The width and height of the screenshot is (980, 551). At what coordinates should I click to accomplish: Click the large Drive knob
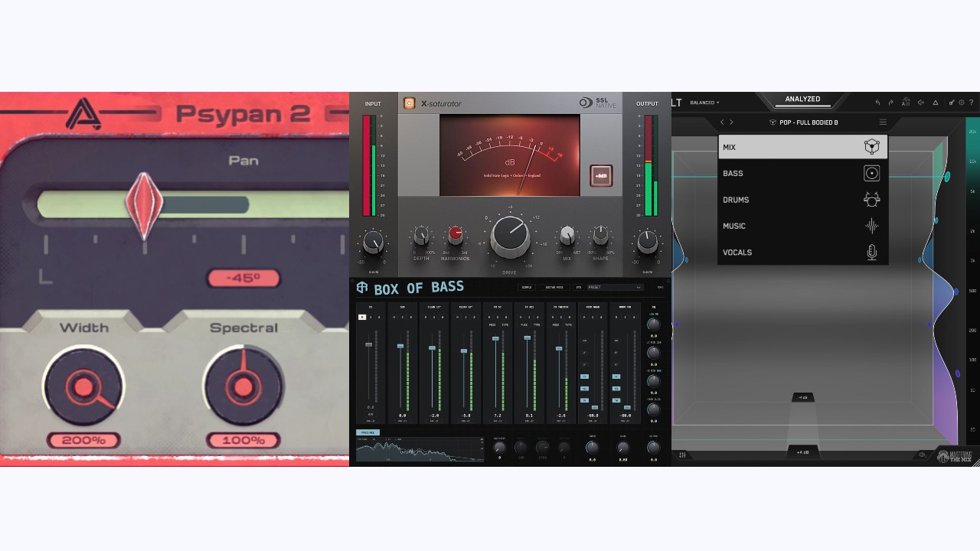510,236
